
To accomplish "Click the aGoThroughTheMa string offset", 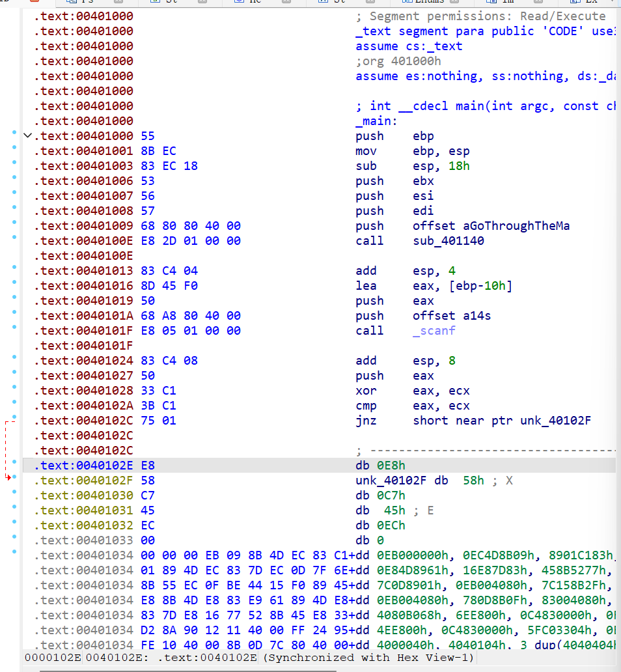I will point(491,226).
